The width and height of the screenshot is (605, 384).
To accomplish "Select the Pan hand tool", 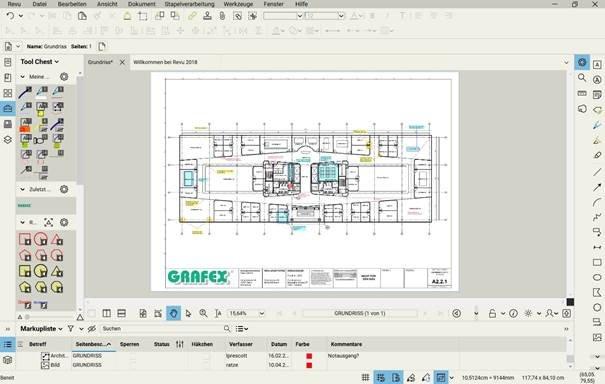I will tap(173, 313).
